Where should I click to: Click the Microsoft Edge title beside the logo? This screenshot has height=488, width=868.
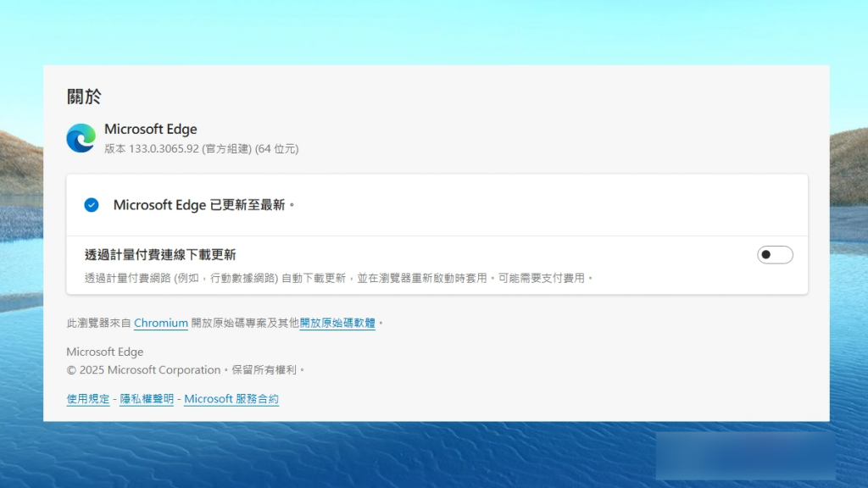151,129
